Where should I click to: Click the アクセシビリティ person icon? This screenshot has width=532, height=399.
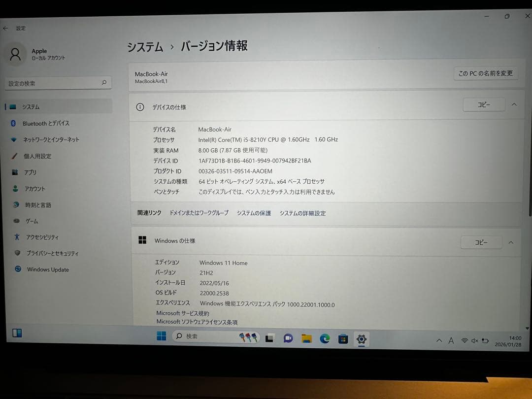point(17,237)
